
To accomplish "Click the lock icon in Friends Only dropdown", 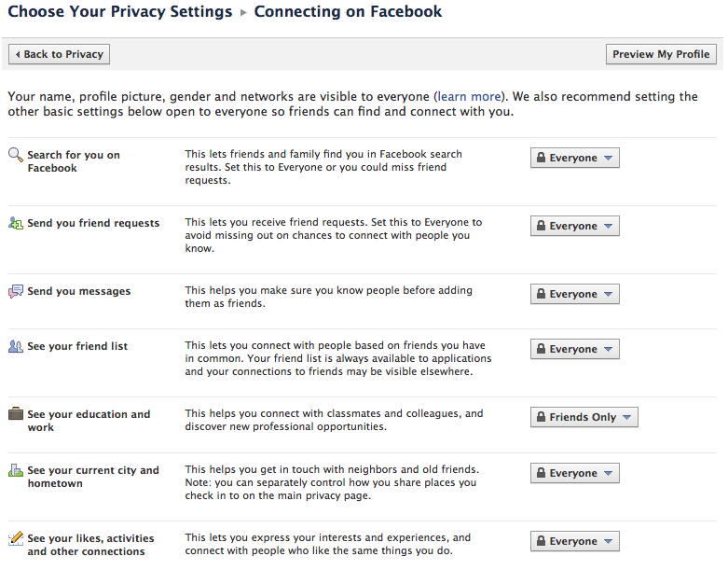I will pos(541,417).
